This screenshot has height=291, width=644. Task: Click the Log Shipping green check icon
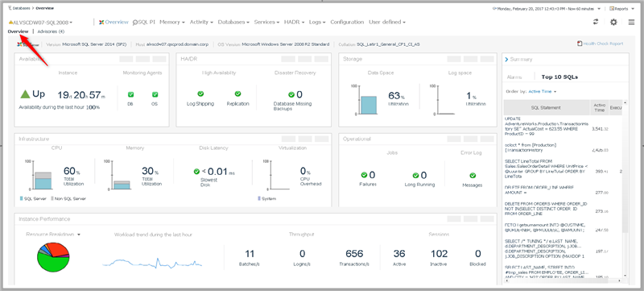pos(200,94)
